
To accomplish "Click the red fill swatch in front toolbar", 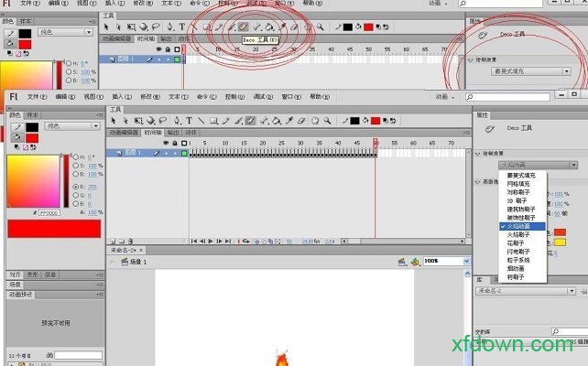I will pos(376,121).
